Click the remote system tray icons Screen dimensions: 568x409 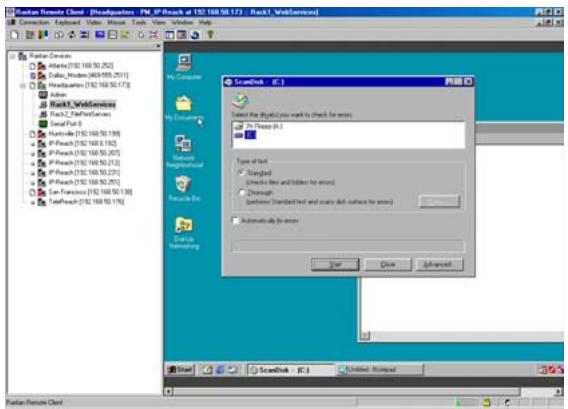click(551, 370)
